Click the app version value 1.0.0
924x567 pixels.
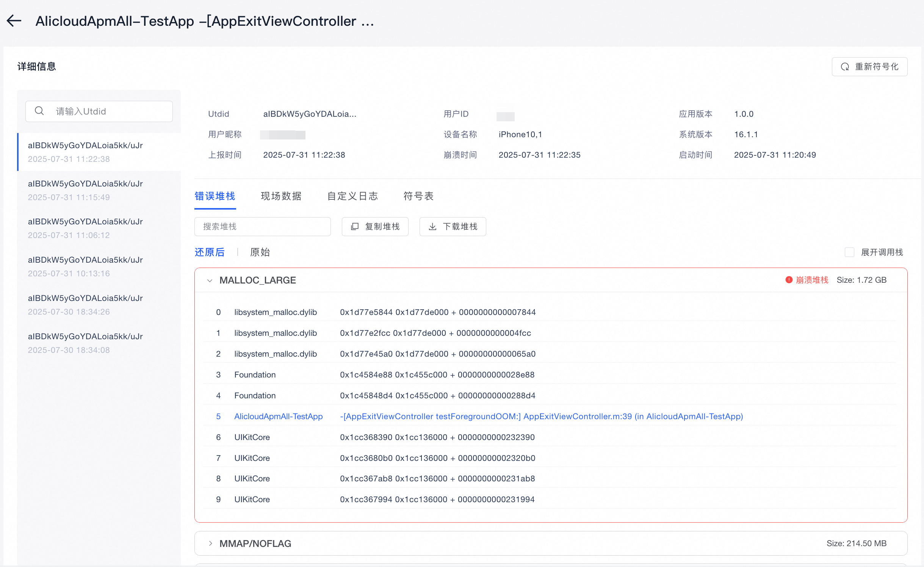[744, 114]
